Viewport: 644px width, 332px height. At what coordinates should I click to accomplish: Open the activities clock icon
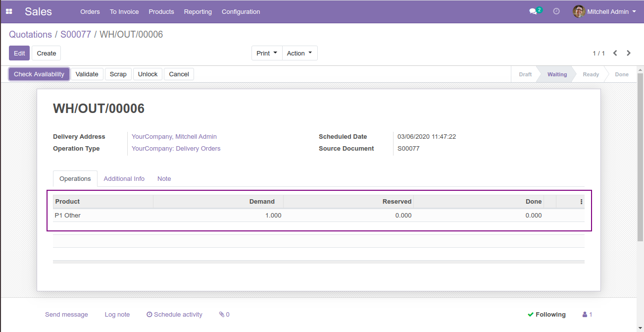556,11
